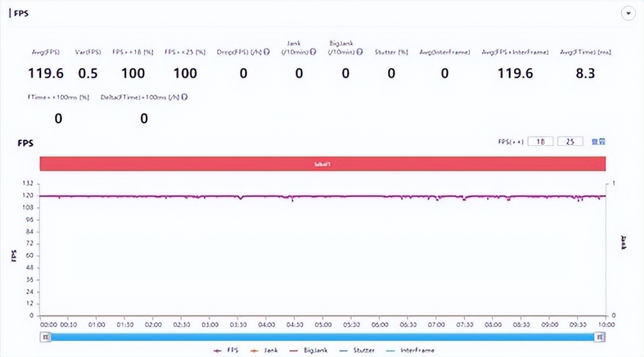The image size is (644, 357).
Task: Click the blue time range slider track
Action: pyautogui.click(x=323, y=337)
